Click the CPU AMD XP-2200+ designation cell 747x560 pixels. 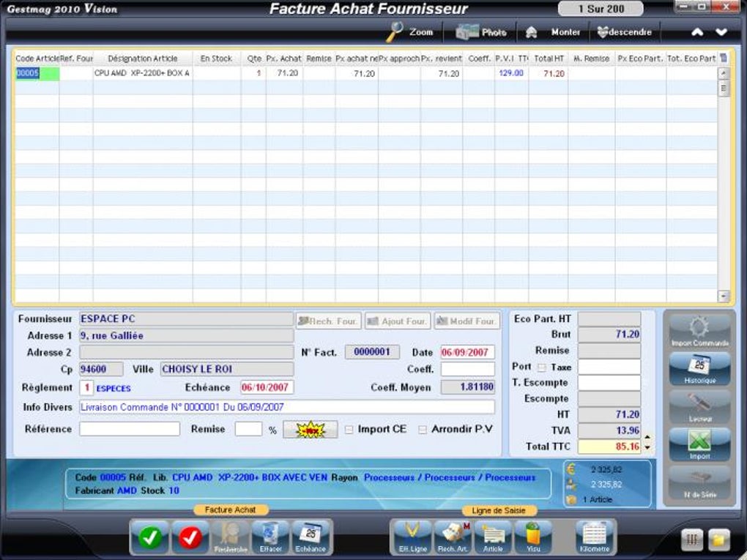pos(143,73)
